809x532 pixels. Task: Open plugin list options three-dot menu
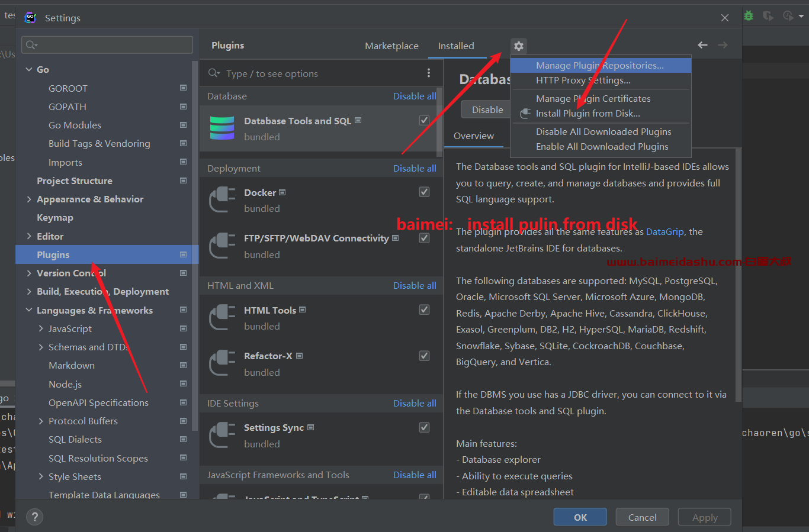coord(429,73)
